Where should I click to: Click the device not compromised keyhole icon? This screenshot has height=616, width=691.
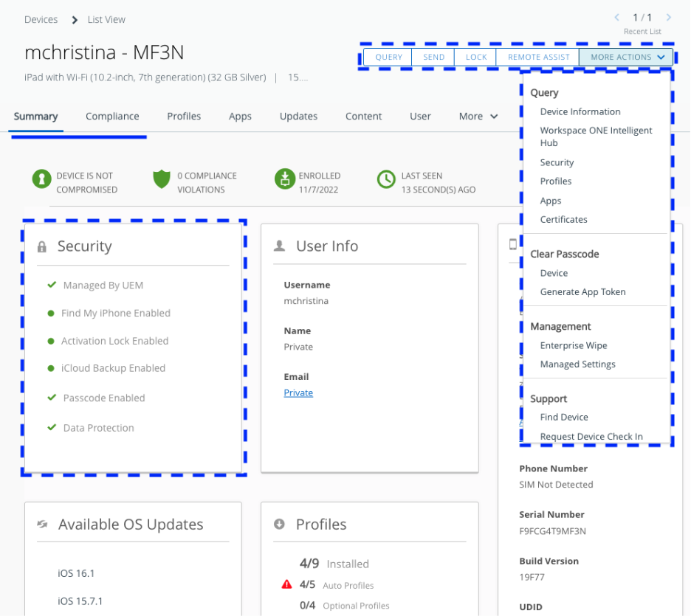pos(42,179)
